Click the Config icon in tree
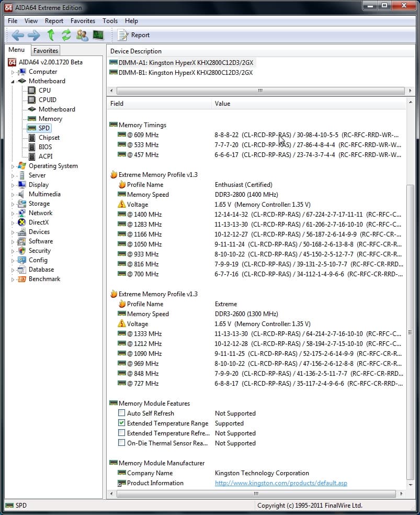The image size is (420, 515). click(x=22, y=260)
